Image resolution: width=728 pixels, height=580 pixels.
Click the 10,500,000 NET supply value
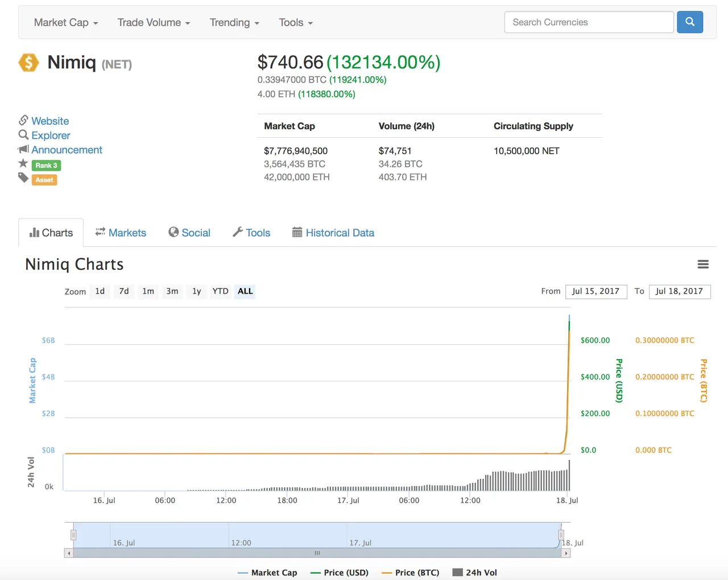pos(527,151)
